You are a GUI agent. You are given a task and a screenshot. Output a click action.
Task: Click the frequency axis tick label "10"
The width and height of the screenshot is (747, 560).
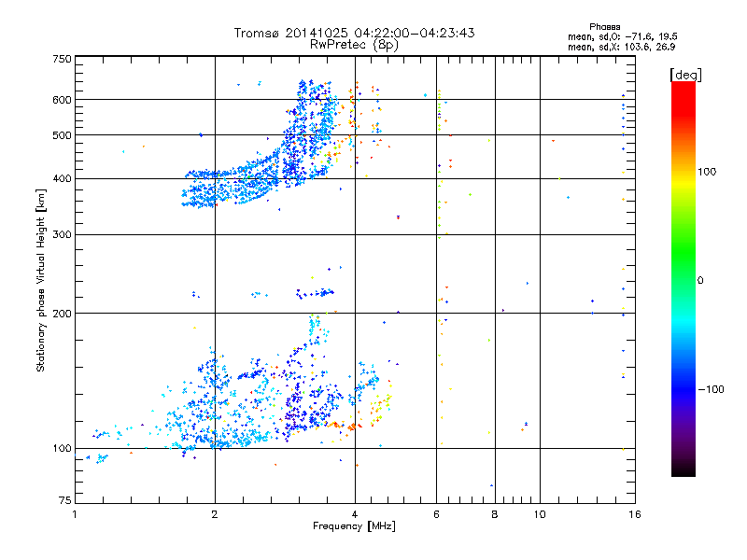540,514
